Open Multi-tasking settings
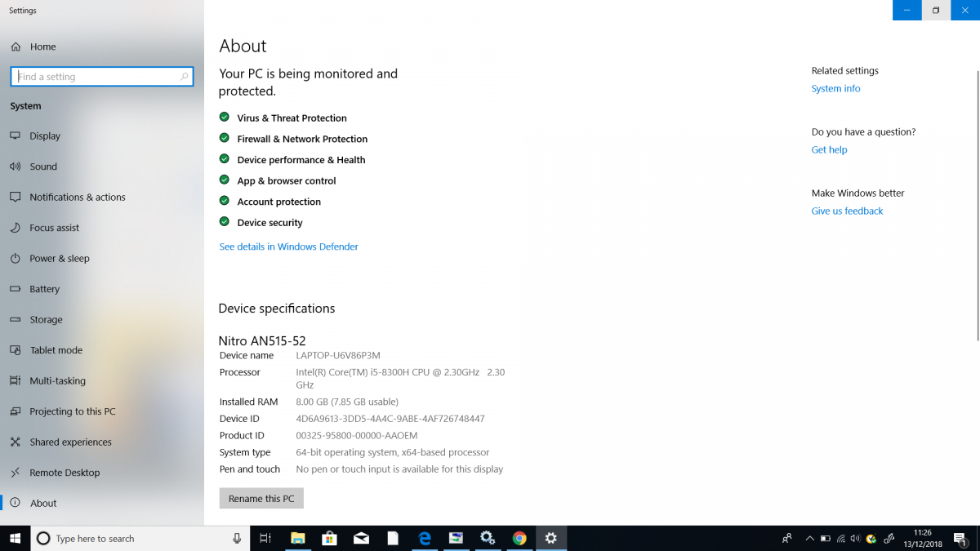Viewport: 980px width, 551px height. tap(57, 381)
